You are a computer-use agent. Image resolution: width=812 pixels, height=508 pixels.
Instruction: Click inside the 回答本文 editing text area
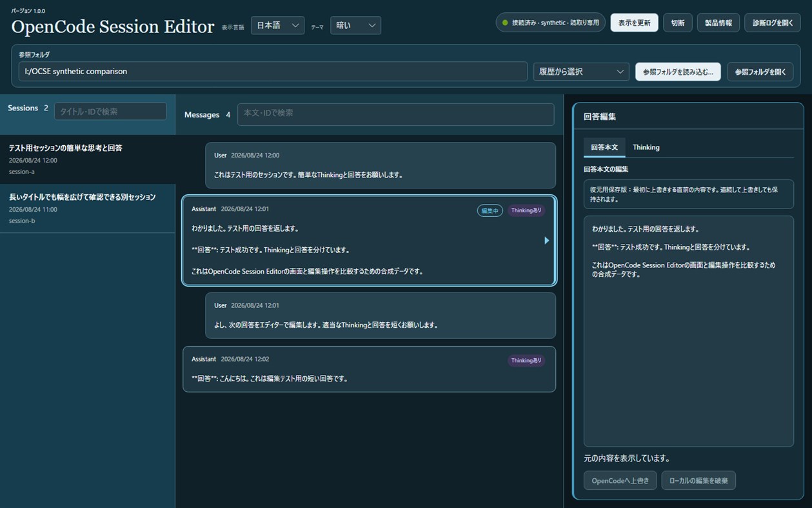688,331
